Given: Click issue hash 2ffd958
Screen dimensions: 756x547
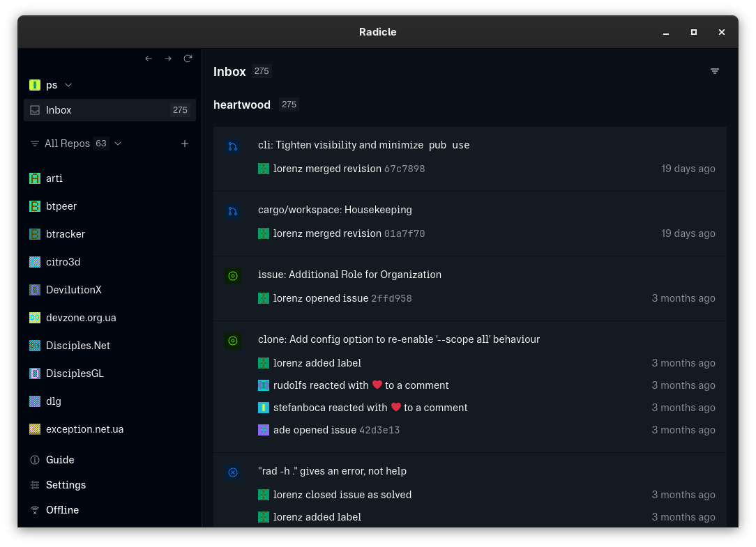Looking at the screenshot, I should point(391,299).
